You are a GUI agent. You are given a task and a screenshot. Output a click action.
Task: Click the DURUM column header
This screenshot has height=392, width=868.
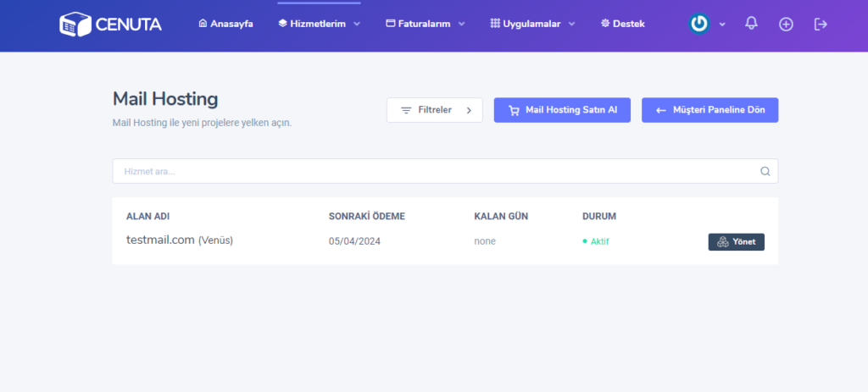(599, 216)
